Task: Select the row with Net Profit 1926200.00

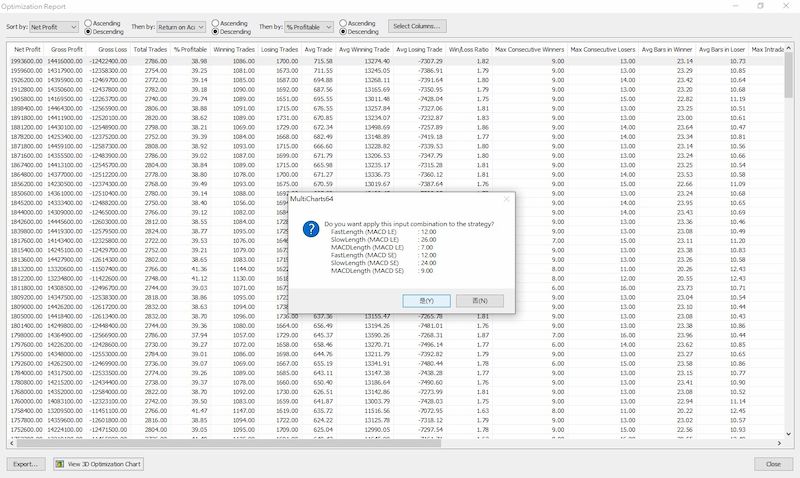Action: 396,80
